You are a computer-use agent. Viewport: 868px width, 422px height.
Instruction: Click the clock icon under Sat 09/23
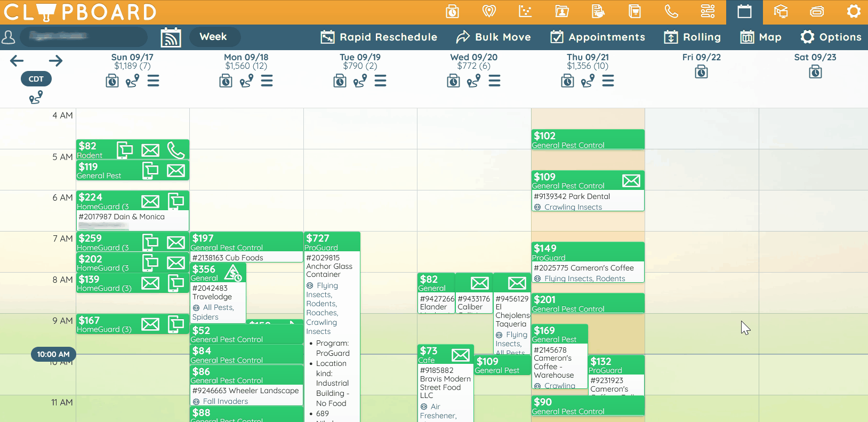click(x=815, y=72)
